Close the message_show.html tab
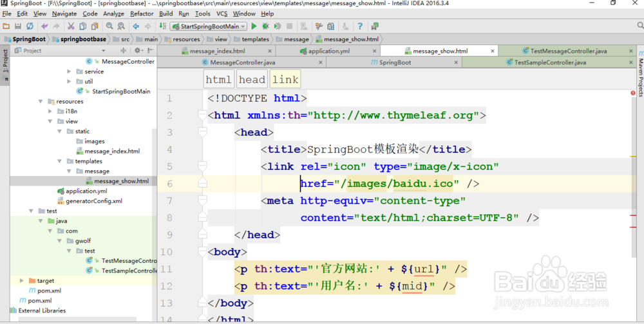This screenshot has height=324, width=644. point(493,51)
